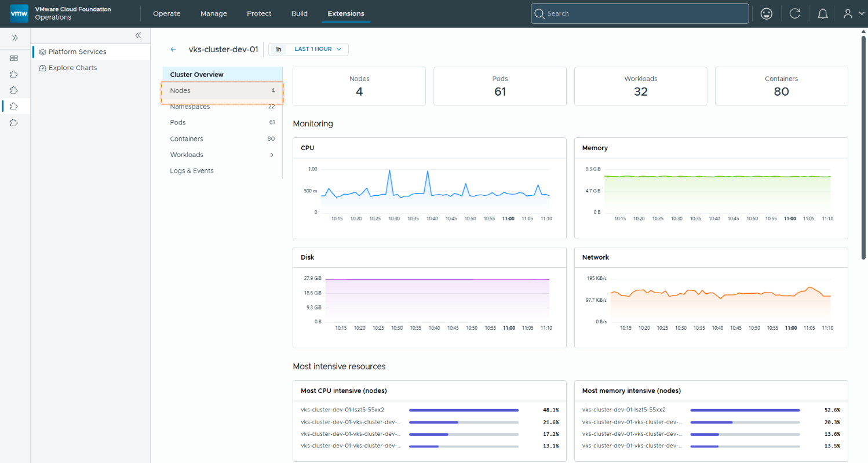Image resolution: width=868 pixels, height=463 pixels.
Task: Click the dashboard grid icon in left rail
Action: [x=14, y=58]
